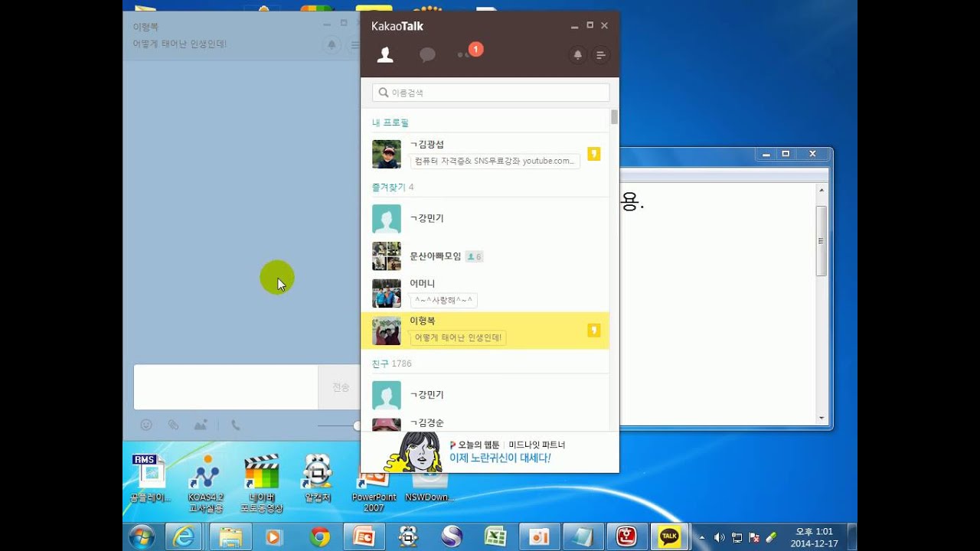Open the More tab with red badge

click(x=469, y=52)
